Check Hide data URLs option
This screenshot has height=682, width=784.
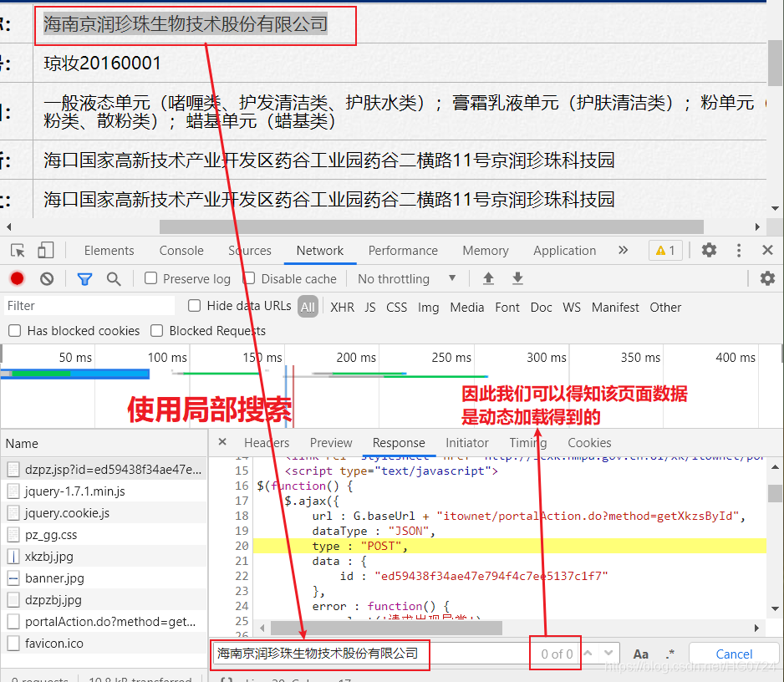(195, 306)
